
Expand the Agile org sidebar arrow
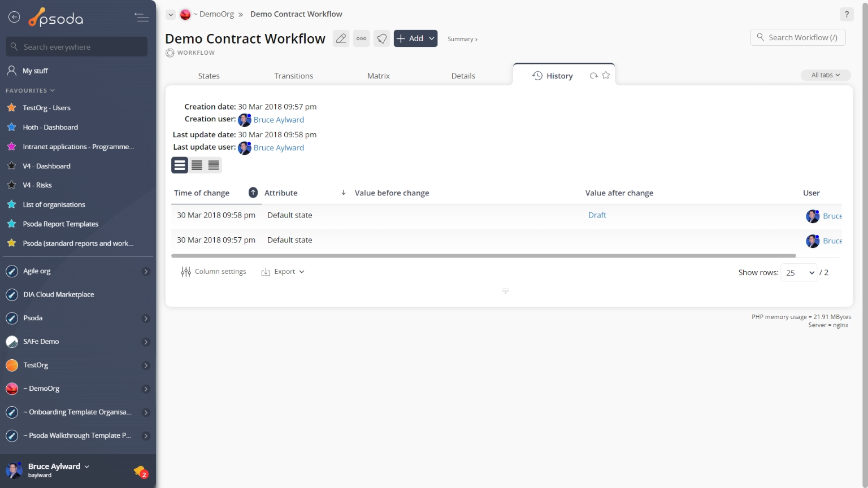[x=146, y=272]
